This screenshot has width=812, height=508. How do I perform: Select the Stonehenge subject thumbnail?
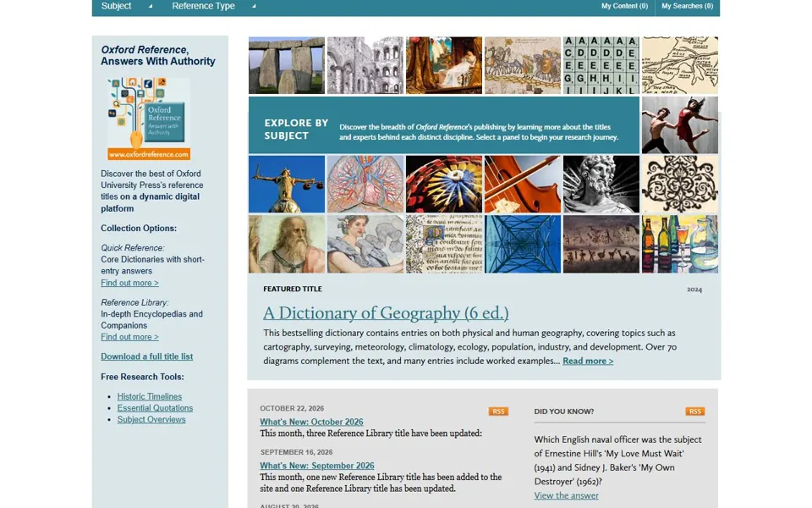tap(287, 65)
